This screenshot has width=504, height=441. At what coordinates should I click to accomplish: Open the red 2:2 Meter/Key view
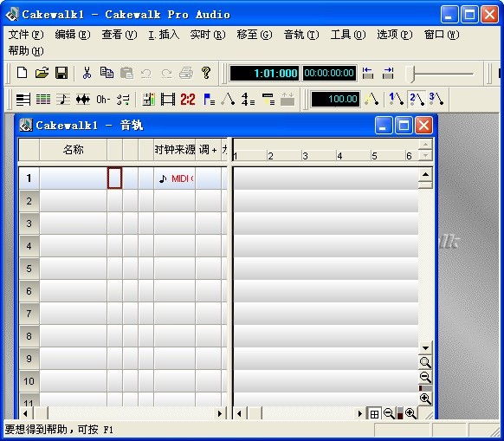pyautogui.click(x=188, y=99)
